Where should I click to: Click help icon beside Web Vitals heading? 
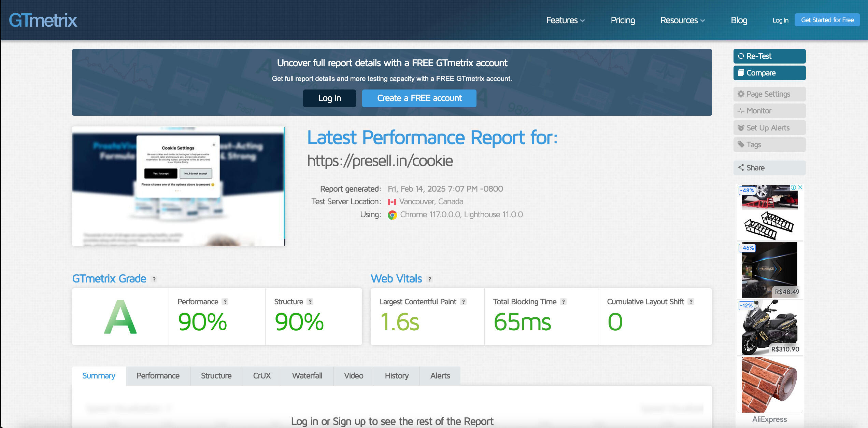point(430,279)
